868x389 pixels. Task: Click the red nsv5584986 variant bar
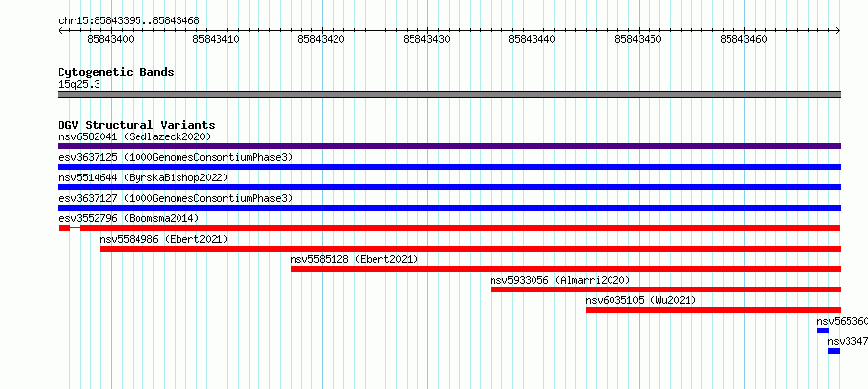tap(470, 249)
